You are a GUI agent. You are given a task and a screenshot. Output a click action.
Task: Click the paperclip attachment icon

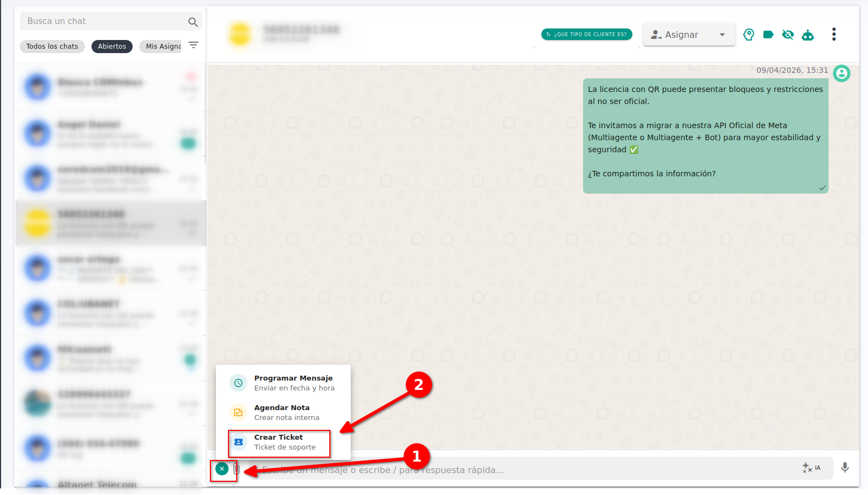tap(236, 469)
